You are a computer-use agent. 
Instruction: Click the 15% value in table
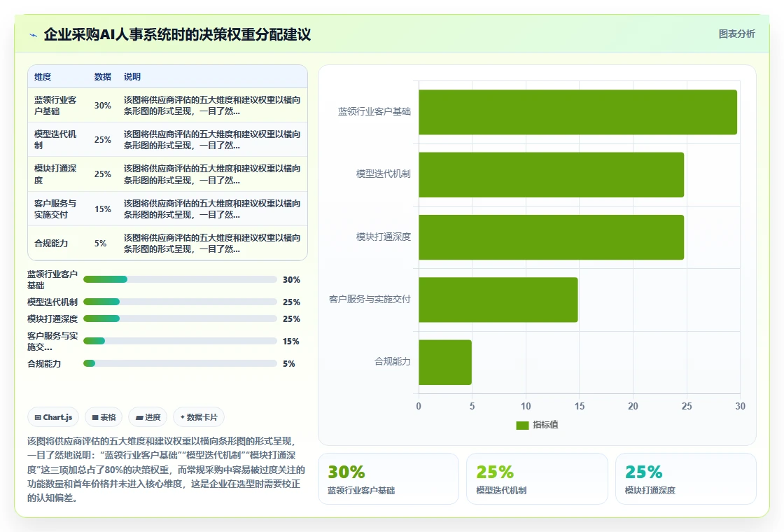pyautogui.click(x=102, y=209)
